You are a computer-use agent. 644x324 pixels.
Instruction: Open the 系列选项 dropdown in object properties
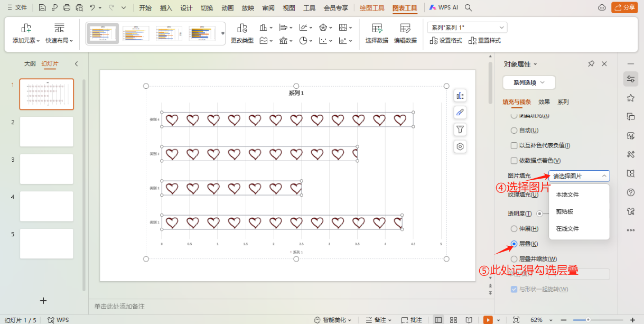pyautogui.click(x=528, y=82)
